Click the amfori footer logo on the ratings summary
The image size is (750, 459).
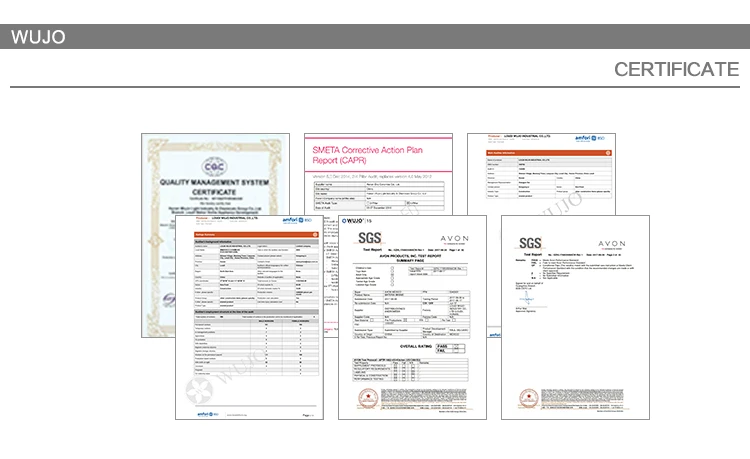(x=208, y=415)
